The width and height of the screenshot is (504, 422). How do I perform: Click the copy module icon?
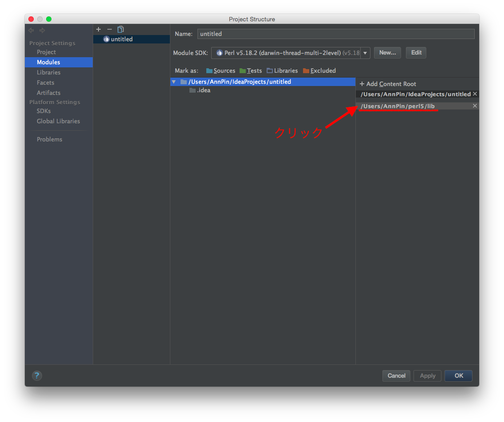(121, 29)
